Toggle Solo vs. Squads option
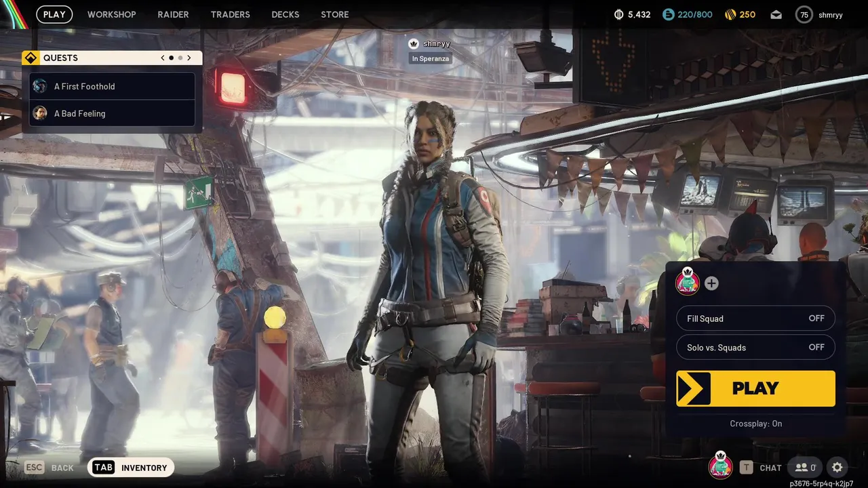 (x=755, y=347)
